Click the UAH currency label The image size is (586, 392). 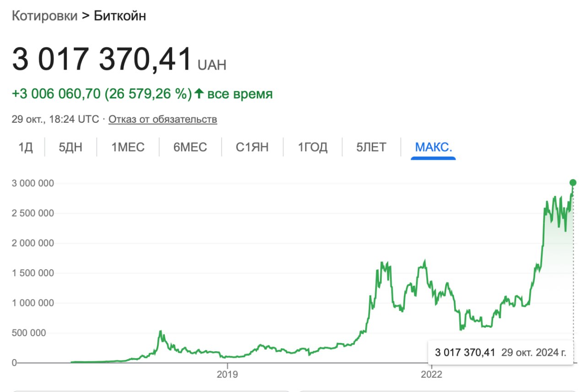[212, 65]
